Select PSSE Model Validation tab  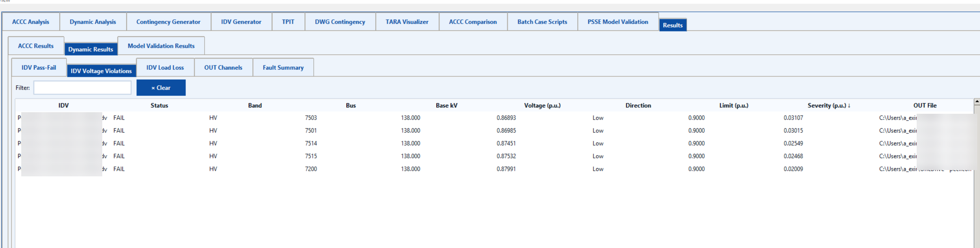618,22
